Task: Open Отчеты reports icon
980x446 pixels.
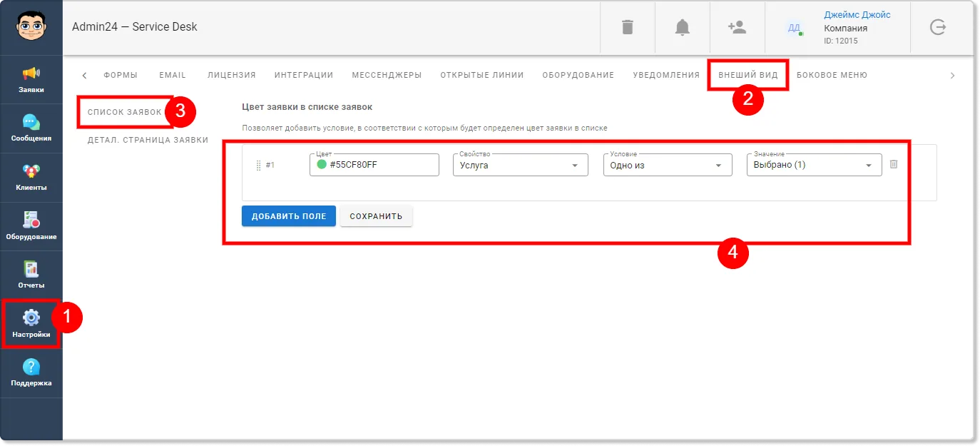Action: 31,275
